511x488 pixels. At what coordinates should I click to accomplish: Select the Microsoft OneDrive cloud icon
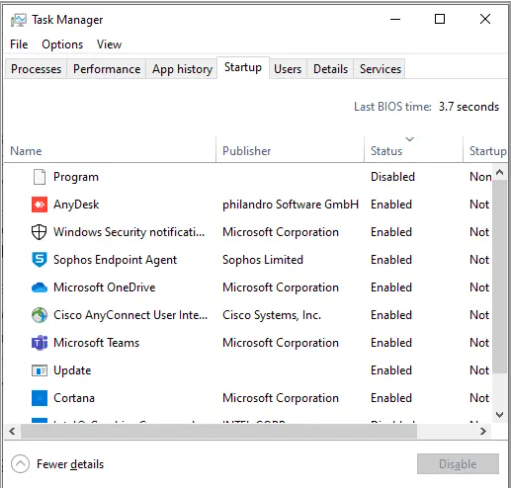(x=39, y=287)
